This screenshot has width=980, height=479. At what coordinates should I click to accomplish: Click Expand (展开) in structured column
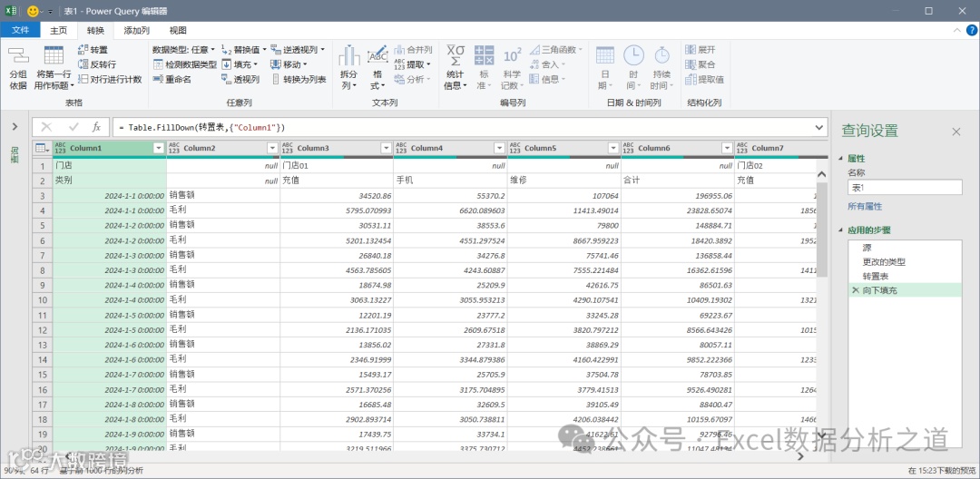click(700, 49)
